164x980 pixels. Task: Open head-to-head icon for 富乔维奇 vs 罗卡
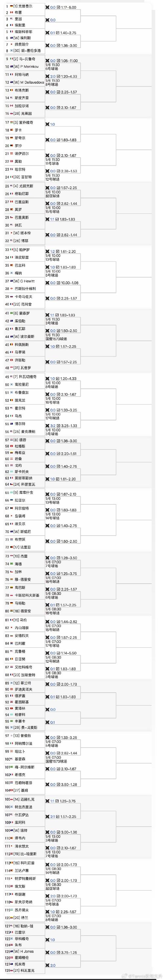[x=47, y=124]
